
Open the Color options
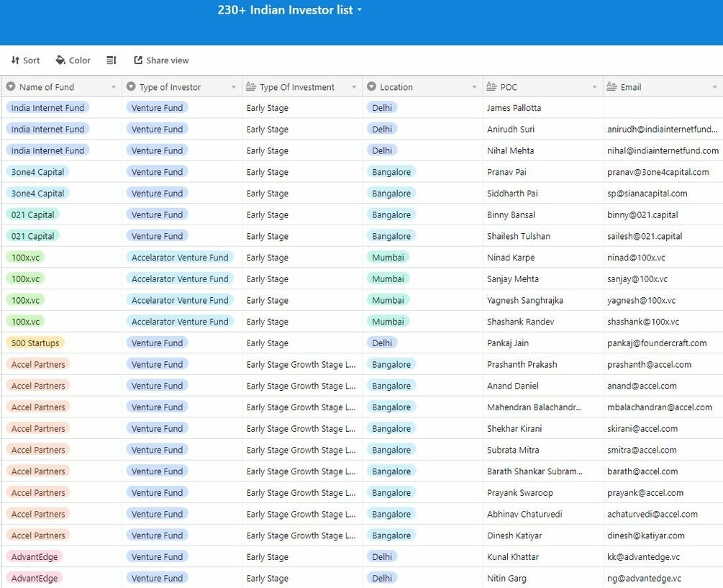click(73, 60)
